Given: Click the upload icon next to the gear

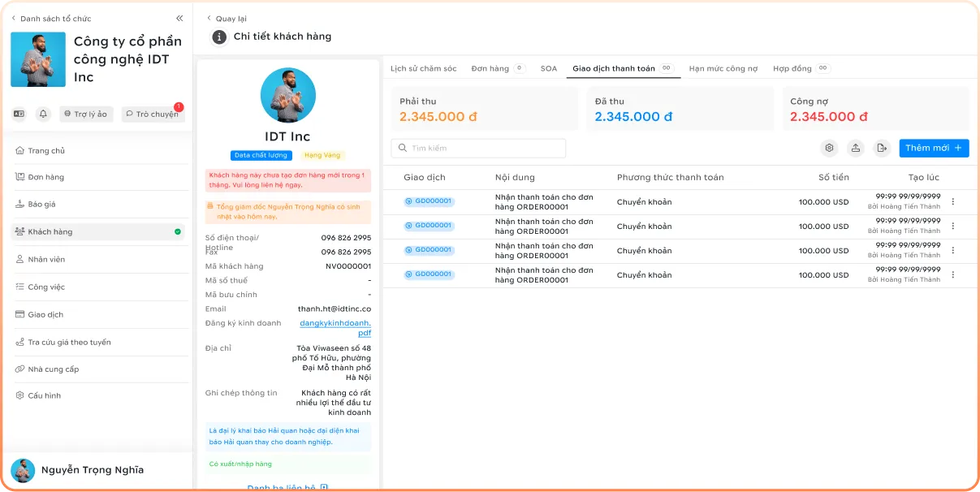Looking at the screenshot, I should pyautogui.click(x=856, y=148).
